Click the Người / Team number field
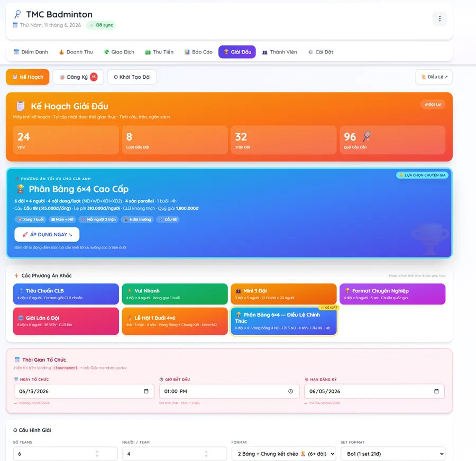 point(175,454)
